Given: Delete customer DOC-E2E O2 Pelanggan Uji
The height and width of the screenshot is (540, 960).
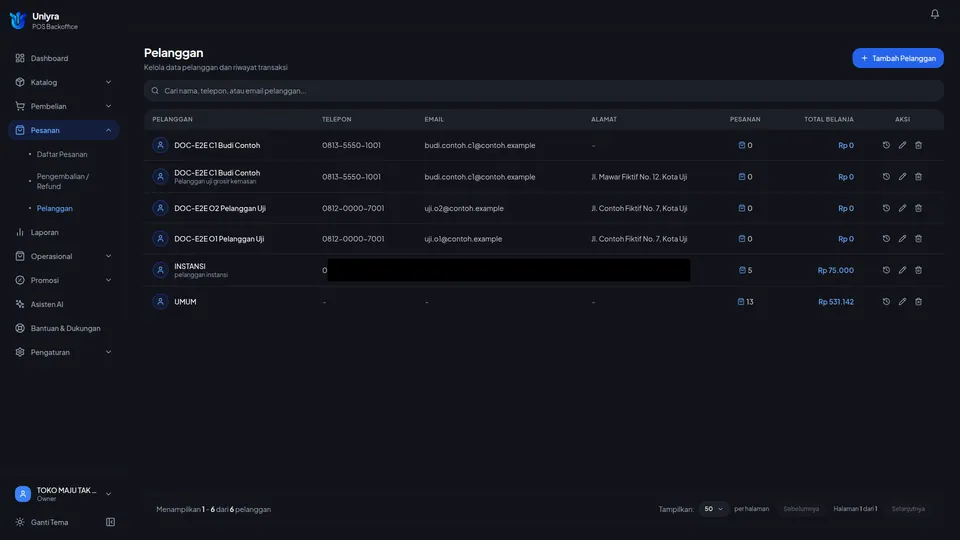Looking at the screenshot, I should [x=918, y=208].
